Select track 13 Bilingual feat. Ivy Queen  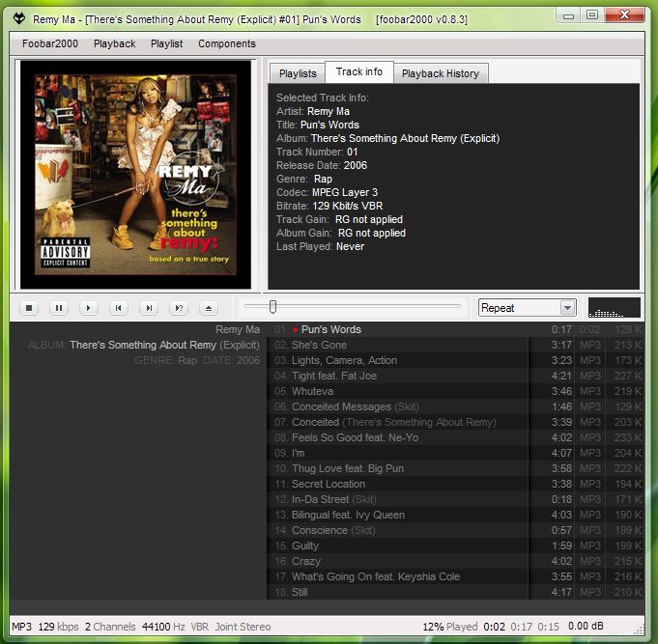(456, 515)
